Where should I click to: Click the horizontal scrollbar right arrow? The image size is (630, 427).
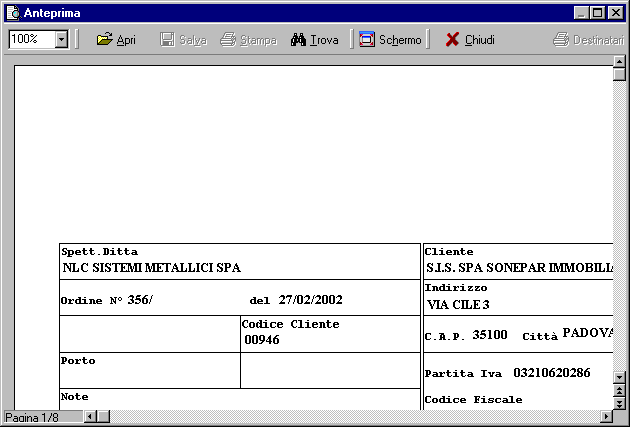[607, 417]
